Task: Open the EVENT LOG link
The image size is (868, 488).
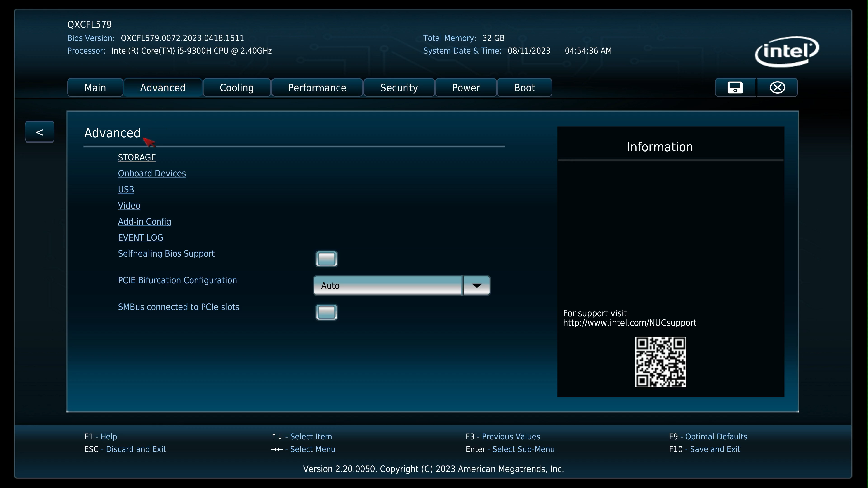Action: click(x=141, y=238)
